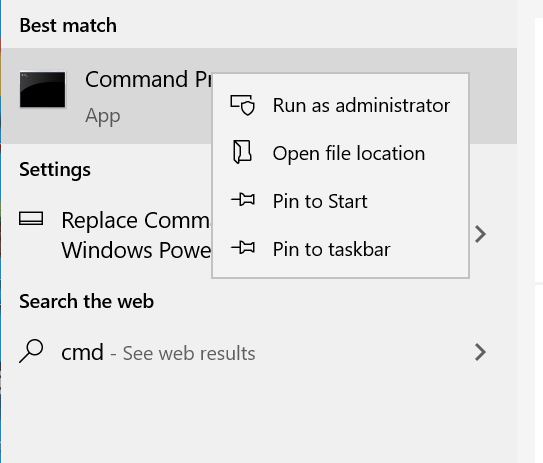
Task: Click the shield icon beside Run as administrator
Action: [x=242, y=105]
